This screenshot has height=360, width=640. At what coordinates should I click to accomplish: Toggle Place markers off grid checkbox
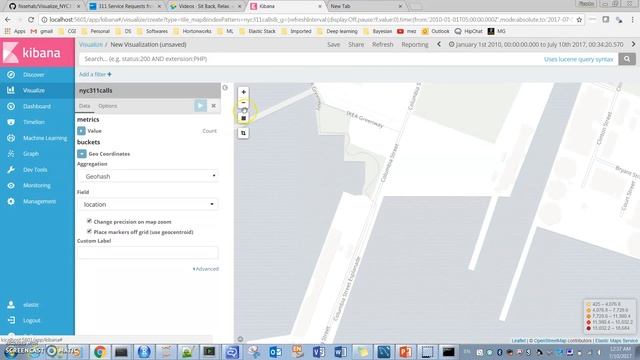pyautogui.click(x=89, y=231)
